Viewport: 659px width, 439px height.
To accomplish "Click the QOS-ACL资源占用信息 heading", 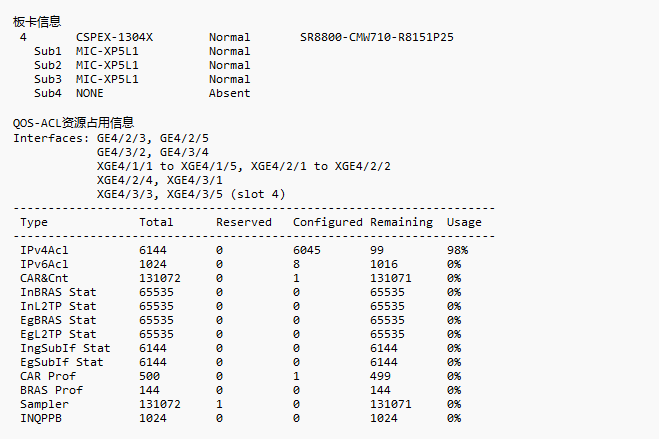I will coord(73,122).
